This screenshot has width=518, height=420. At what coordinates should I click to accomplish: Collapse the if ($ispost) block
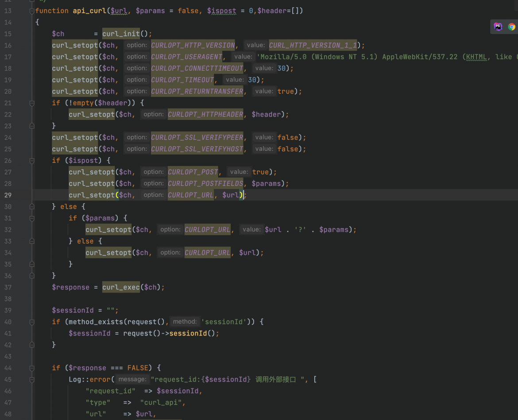pyautogui.click(x=31, y=160)
